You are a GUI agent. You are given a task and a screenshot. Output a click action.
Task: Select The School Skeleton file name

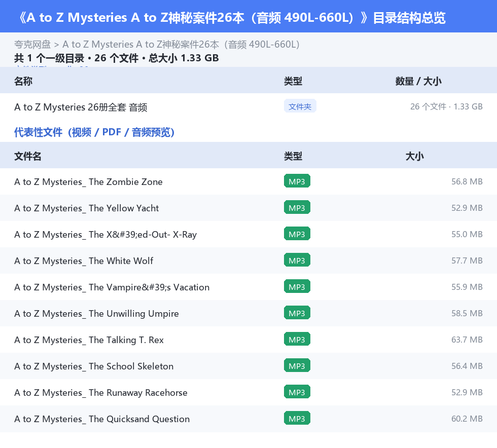[x=94, y=366]
